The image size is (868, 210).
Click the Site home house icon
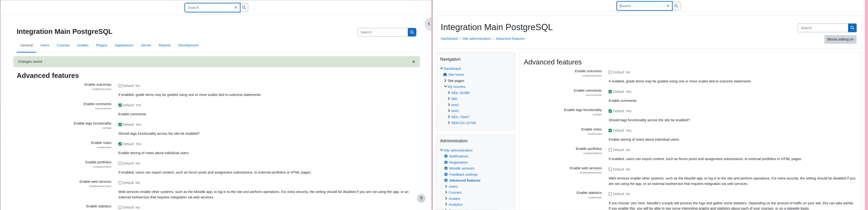(445, 75)
